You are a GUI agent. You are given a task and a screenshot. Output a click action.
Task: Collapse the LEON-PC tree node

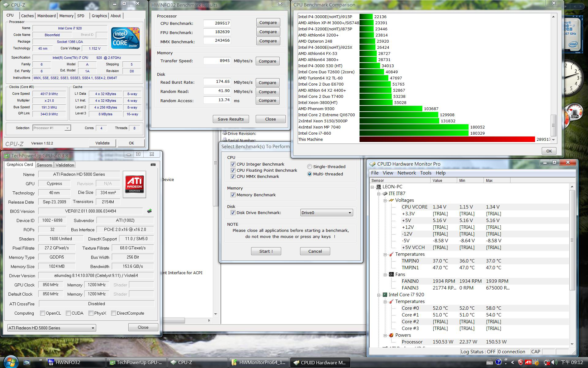(x=372, y=187)
